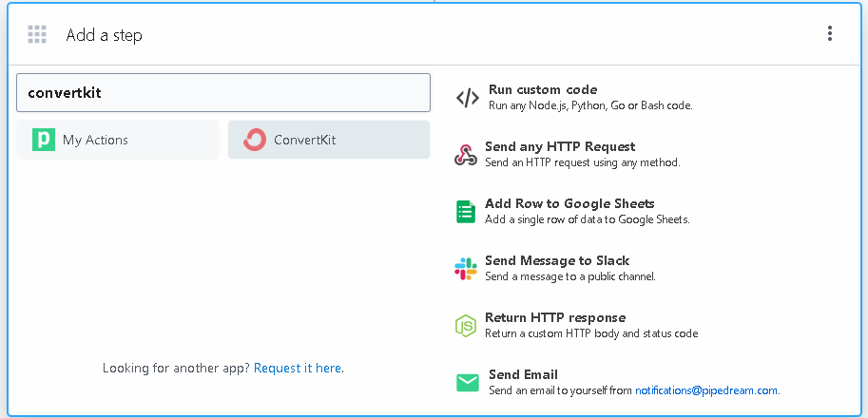
Task: Click the Add a step header title
Action: [104, 35]
